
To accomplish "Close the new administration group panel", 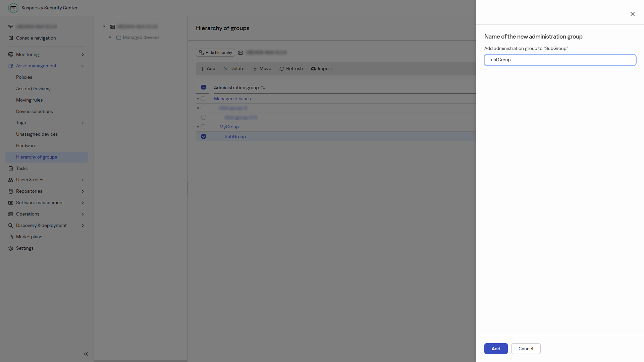I will (x=633, y=14).
